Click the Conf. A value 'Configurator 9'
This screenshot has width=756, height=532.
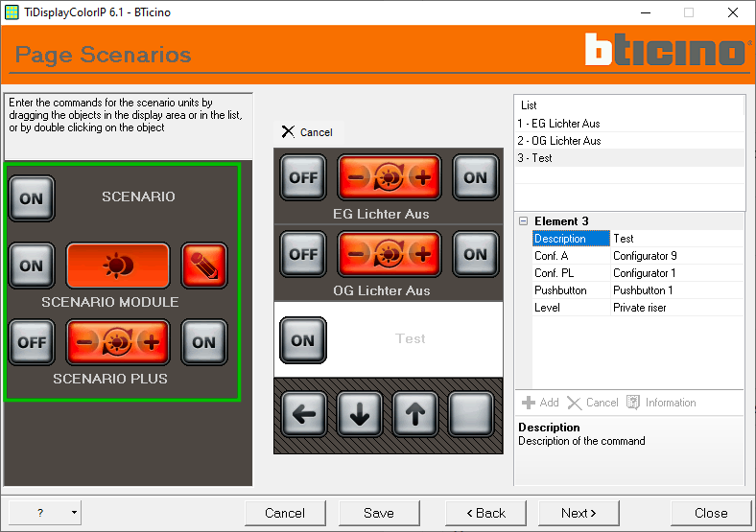click(677, 256)
